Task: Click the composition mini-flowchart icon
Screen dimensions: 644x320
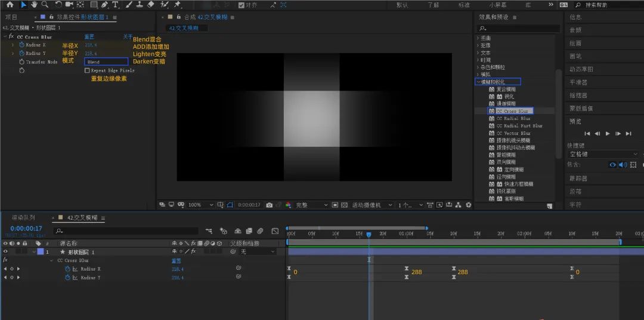Action: coord(209,230)
